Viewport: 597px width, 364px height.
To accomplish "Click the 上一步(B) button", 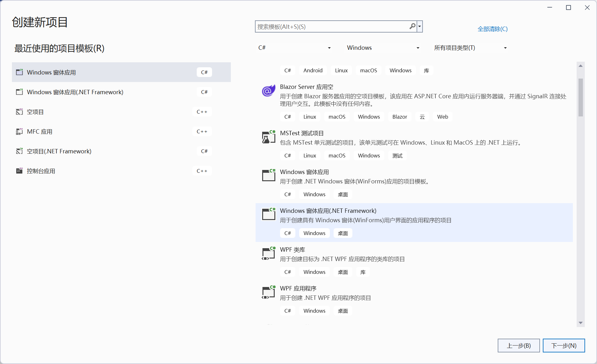I will coord(519,346).
